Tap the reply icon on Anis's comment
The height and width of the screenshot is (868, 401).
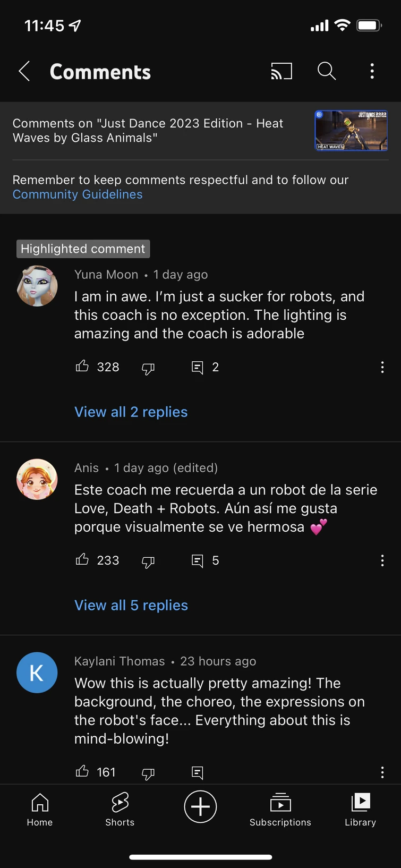coord(198,560)
